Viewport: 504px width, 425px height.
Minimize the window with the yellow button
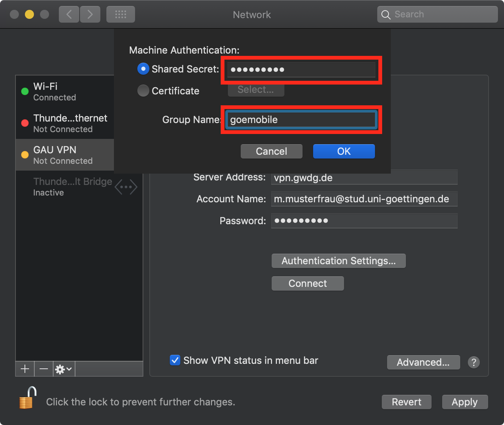pyautogui.click(x=29, y=14)
